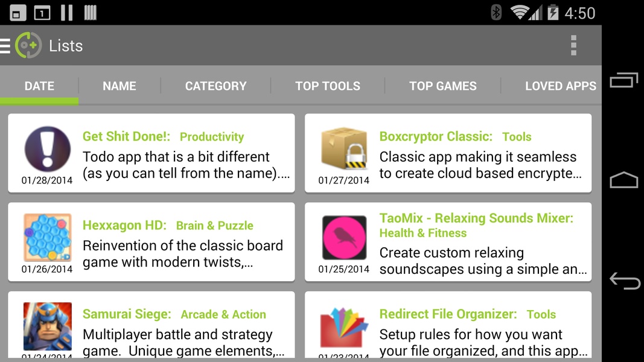
Task: Tap the Arcade & Action category label
Action: 223,314
